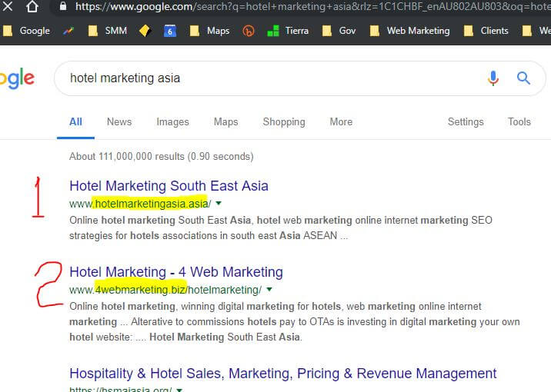Viewport: 551px width, 392px height.
Task: Expand dropdown arrow next to hotelmarketingasia.asia
Action: 219,203
